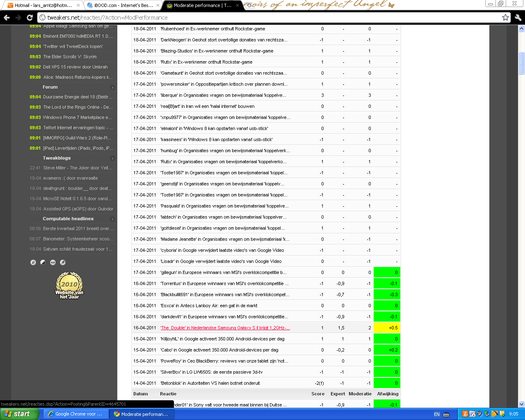Click green -0.3 Afwijking cell for 'Blackbullit691'

pyautogui.click(x=387, y=295)
